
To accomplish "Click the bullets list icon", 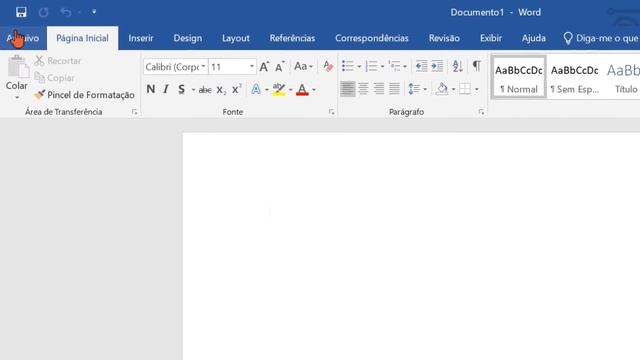I will pyautogui.click(x=348, y=66).
